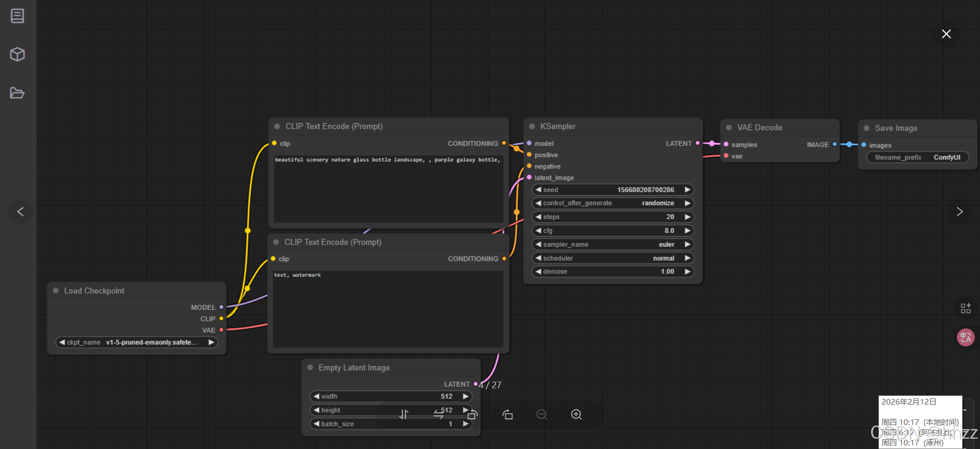Collapse the VAE Decode node via title dot
980x449 pixels.
(x=729, y=127)
